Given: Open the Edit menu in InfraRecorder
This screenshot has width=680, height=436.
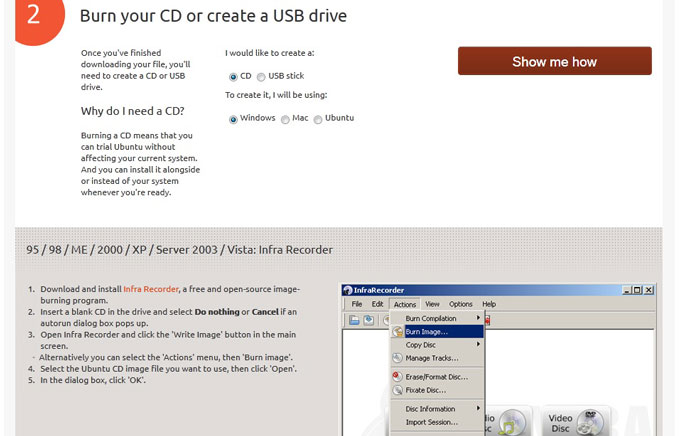Looking at the screenshot, I should click(x=377, y=304).
